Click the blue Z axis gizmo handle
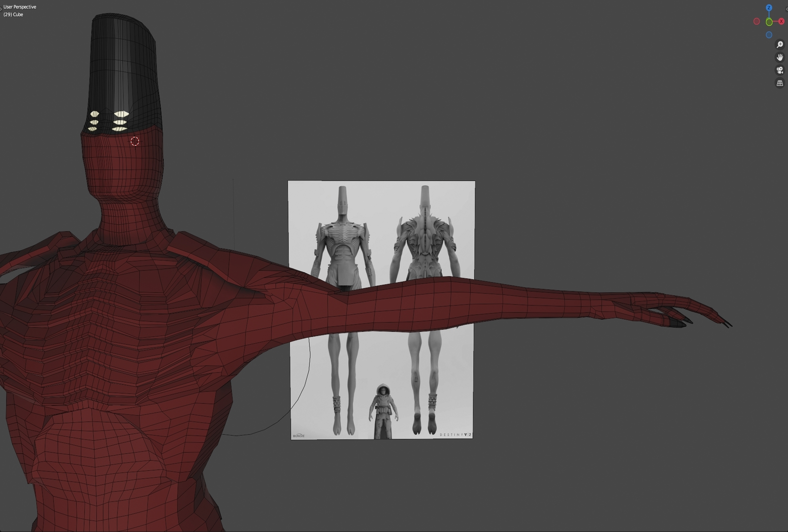Viewport: 788px width, 532px height. [769, 8]
